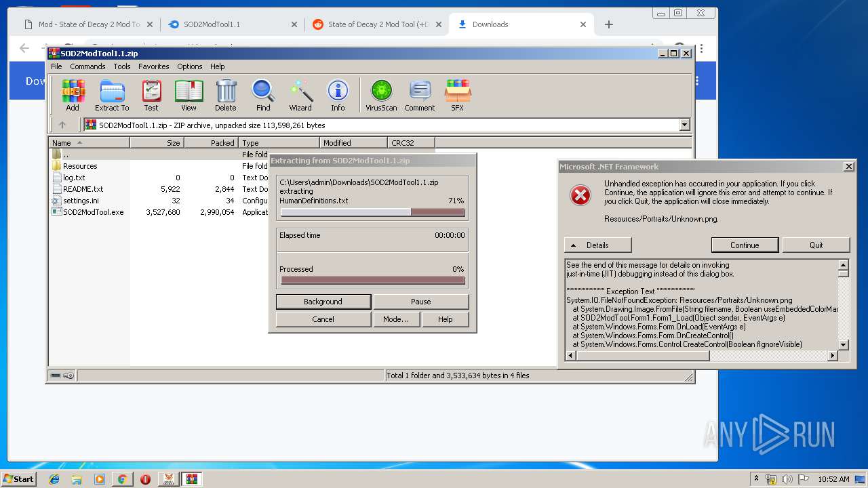This screenshot has height=488, width=868.
Task: Open a new browser tab
Action: [x=608, y=24]
